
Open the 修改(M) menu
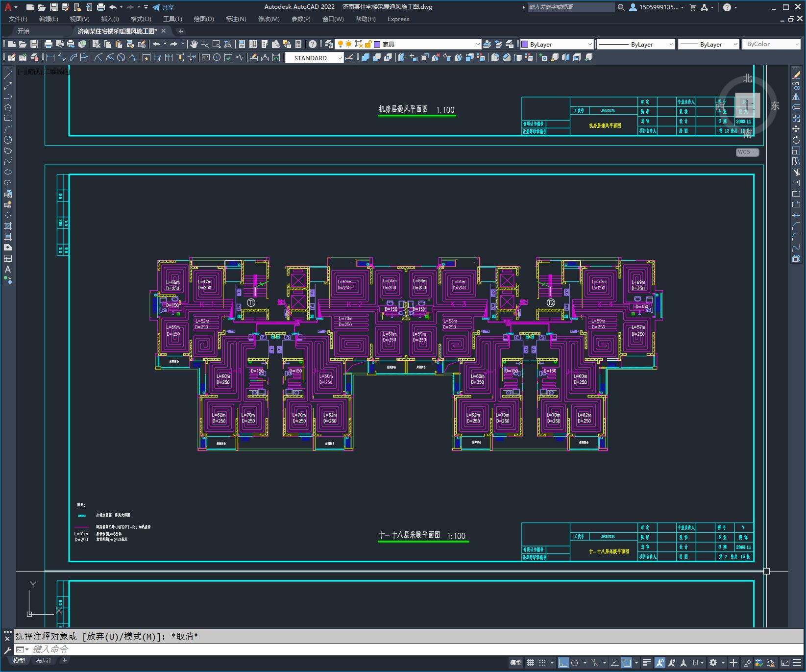click(x=269, y=19)
